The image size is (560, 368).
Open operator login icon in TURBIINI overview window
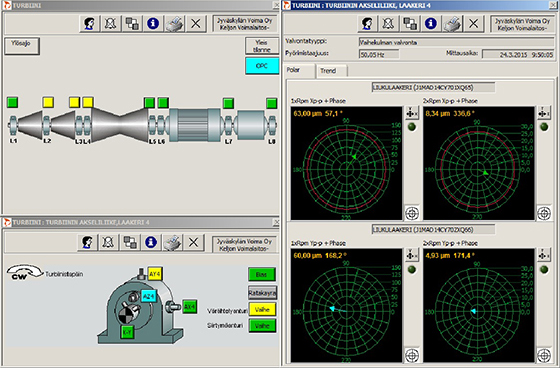(x=89, y=24)
